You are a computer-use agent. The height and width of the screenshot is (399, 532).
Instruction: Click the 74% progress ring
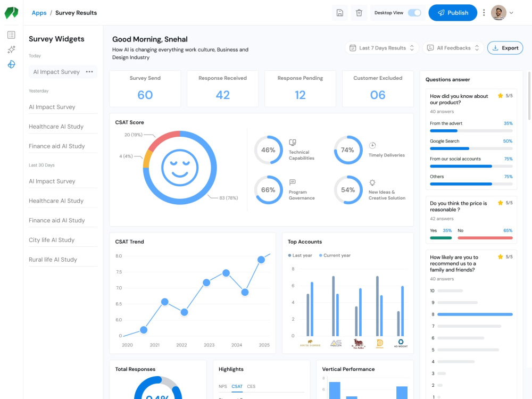click(348, 150)
